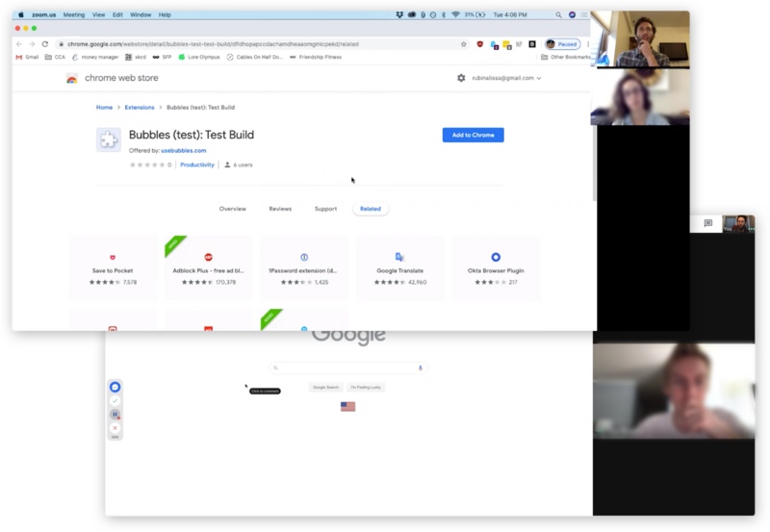
Task: Open the Window menu
Action: pos(141,15)
